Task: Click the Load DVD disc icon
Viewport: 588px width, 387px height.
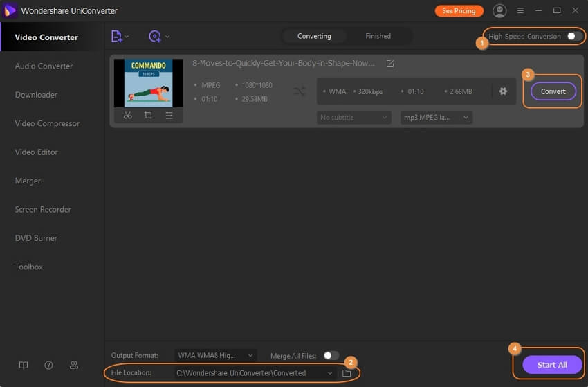Action: pos(154,37)
